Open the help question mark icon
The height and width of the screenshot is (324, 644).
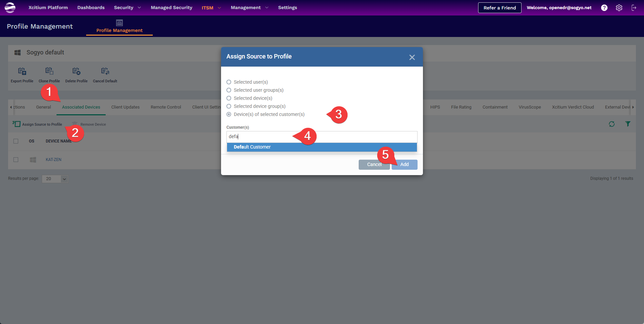coord(604,8)
